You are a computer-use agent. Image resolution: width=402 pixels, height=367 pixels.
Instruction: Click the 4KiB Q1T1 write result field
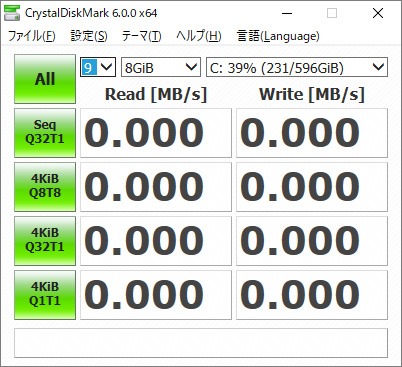coord(312,295)
